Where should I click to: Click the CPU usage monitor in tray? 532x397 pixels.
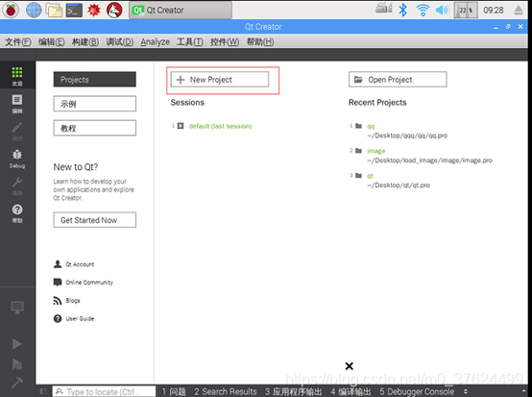(466, 11)
